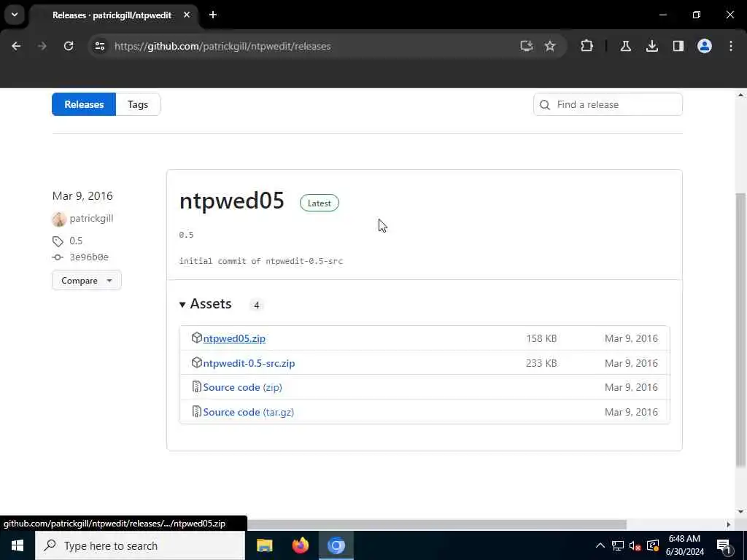Click the vertical page scrollbar
Image resolution: width=747 pixels, height=560 pixels.
coord(740,329)
